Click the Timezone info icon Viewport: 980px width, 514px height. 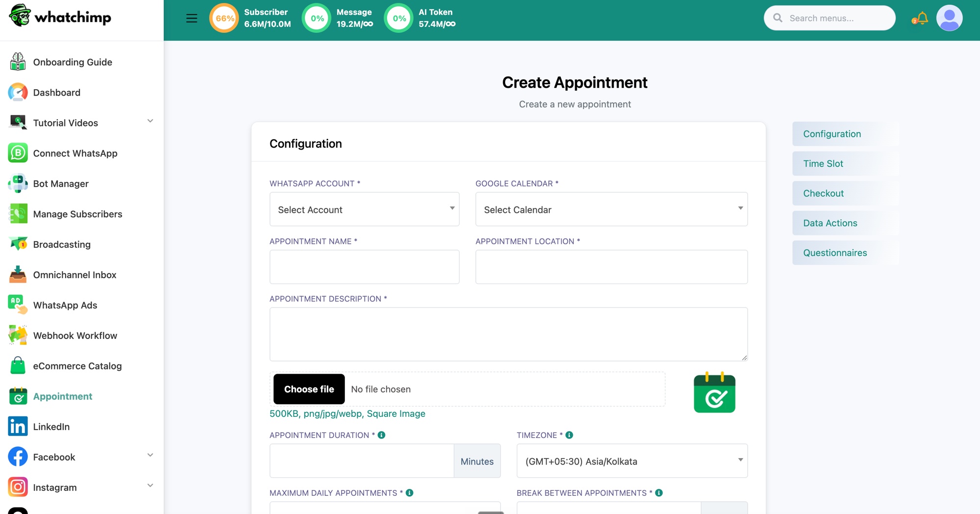coord(569,435)
